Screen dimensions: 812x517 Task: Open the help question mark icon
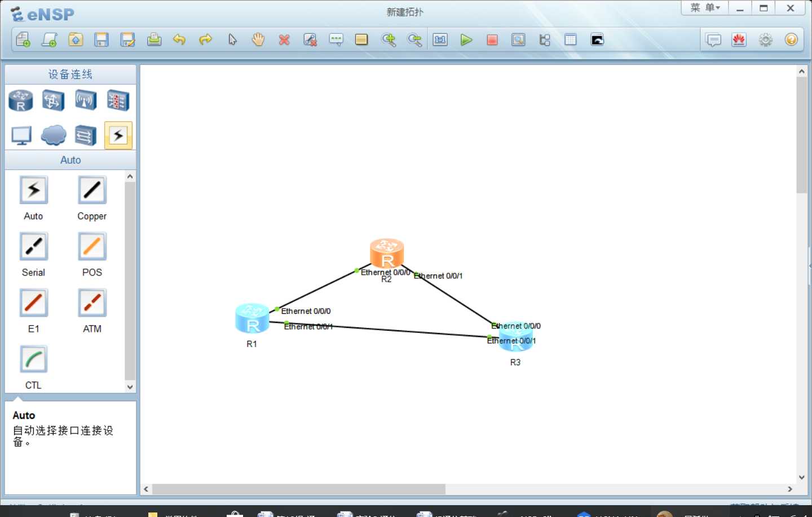(x=791, y=40)
